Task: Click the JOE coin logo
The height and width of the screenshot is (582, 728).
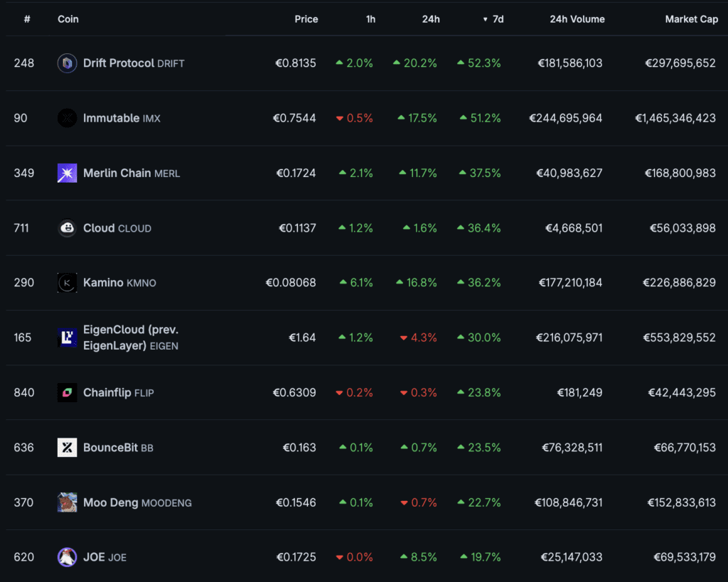Action: 67,557
